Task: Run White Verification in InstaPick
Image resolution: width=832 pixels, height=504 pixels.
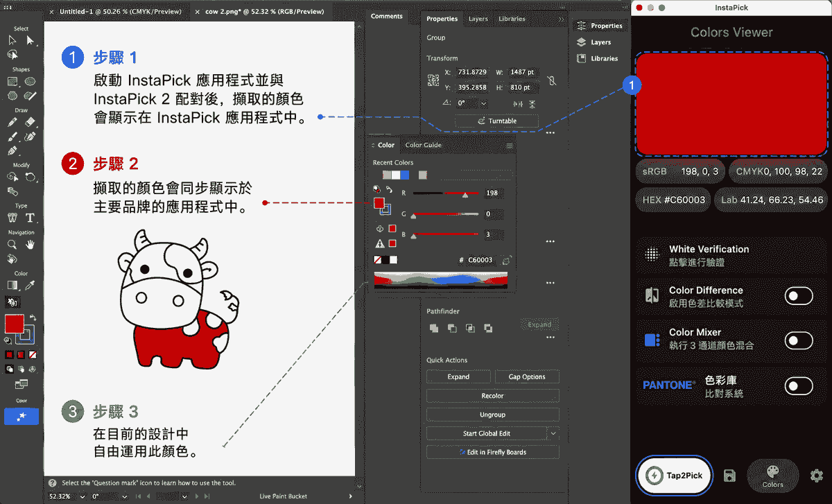Action: (732, 254)
